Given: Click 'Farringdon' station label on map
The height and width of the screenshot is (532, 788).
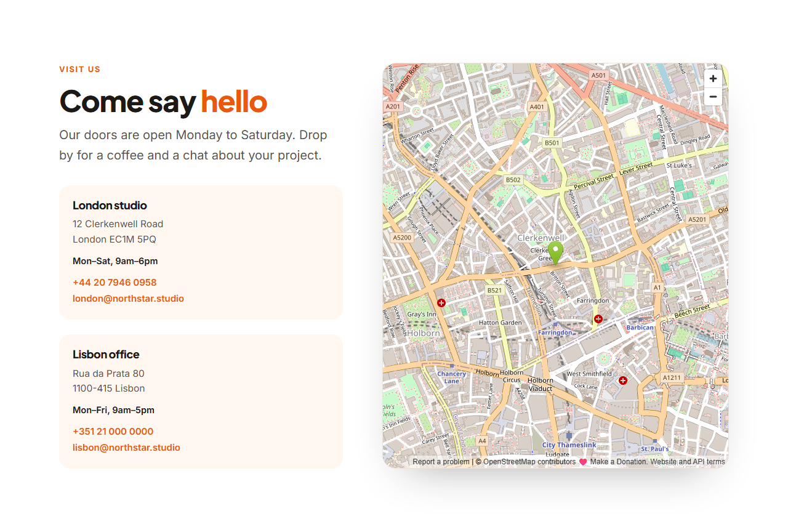Looking at the screenshot, I should tap(555, 332).
